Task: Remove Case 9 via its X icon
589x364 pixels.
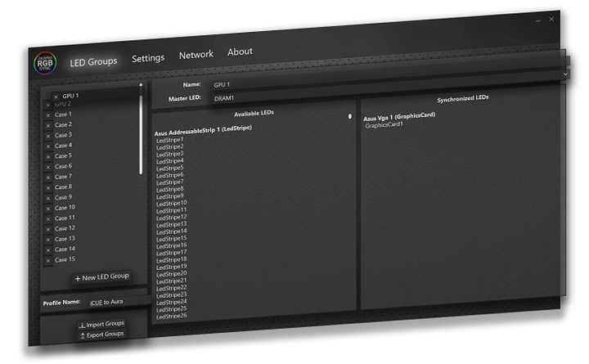Action: tap(48, 198)
